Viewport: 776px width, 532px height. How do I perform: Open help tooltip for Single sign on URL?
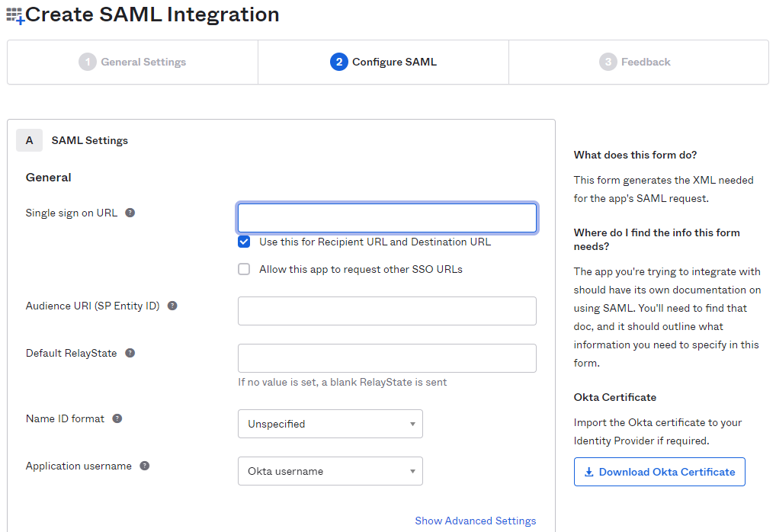coord(130,213)
